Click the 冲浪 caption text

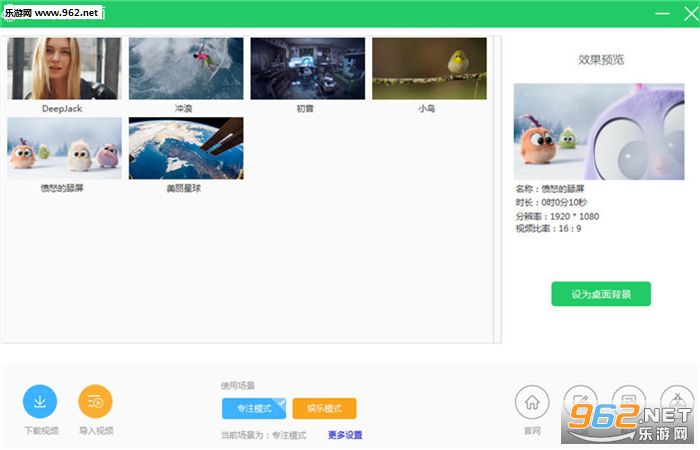coord(183,108)
